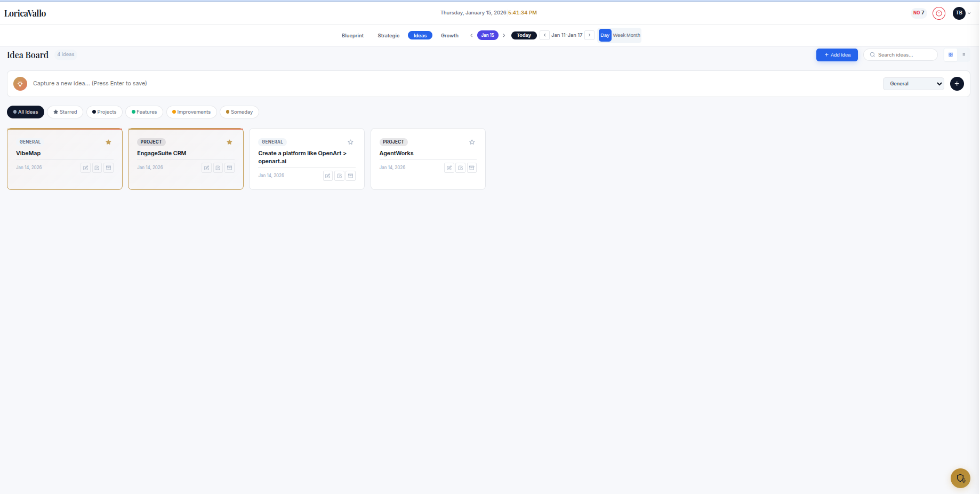Image resolution: width=980 pixels, height=494 pixels.
Task: Select the Week view in the Day/Week/Month switch
Action: [x=620, y=35]
